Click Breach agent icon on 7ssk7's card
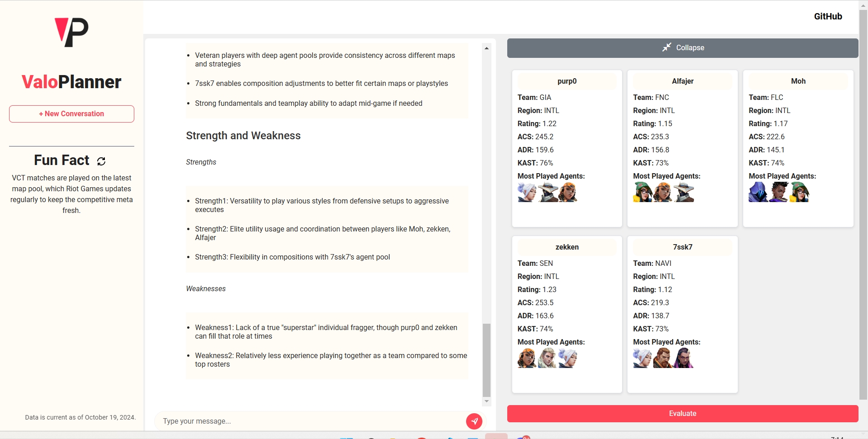Viewport: 868px width, 439px height. pos(663,358)
